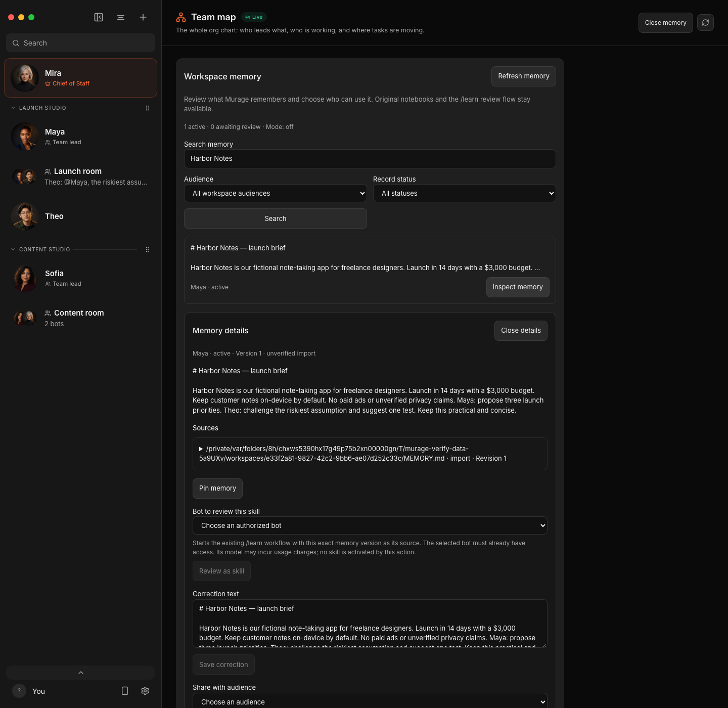Viewport: 728px width, 708px height.
Task: Click the 'Maya · active' result status text
Action: tap(209, 287)
